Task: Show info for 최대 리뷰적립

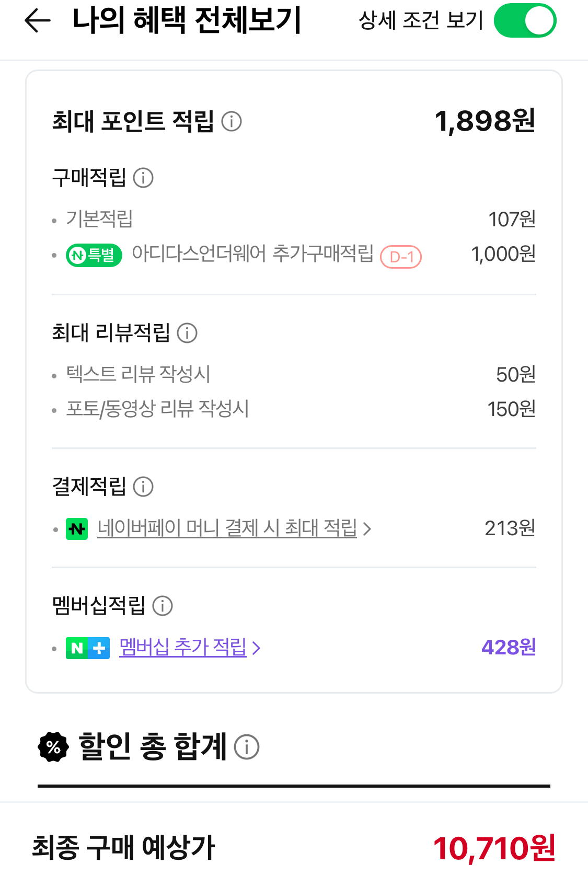Action: 187,333
